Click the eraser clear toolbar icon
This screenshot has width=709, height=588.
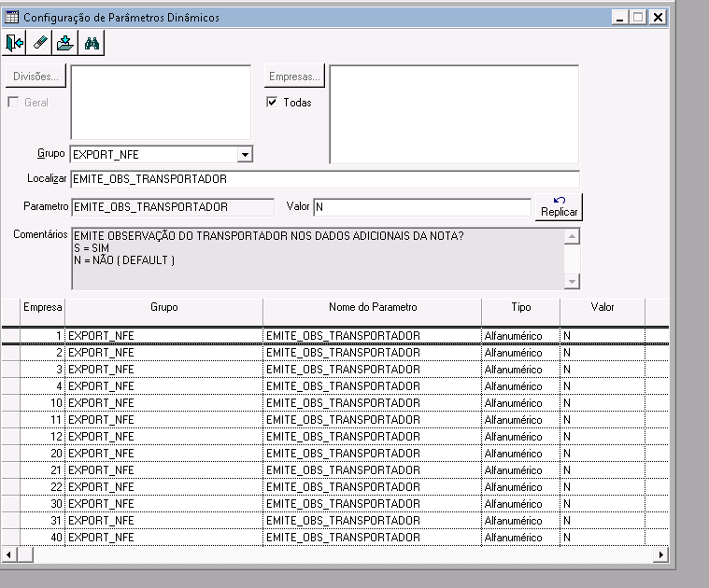[39, 43]
